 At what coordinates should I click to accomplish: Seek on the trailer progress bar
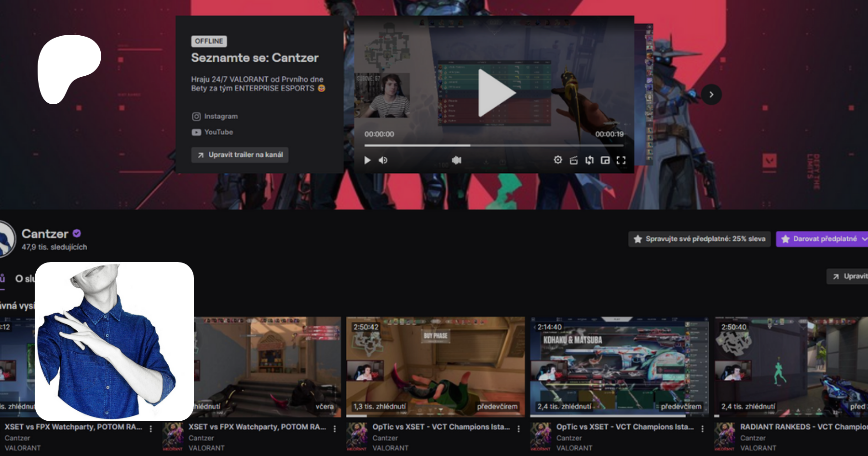[x=493, y=145]
